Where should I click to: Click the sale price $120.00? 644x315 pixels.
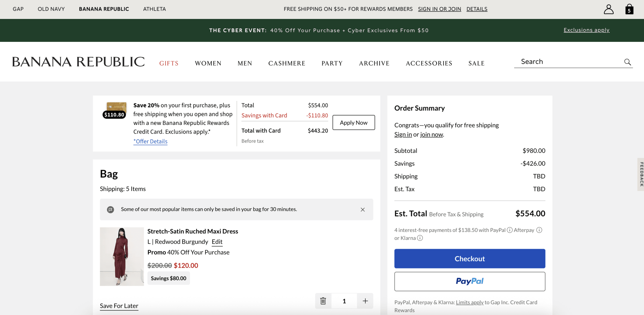click(186, 266)
